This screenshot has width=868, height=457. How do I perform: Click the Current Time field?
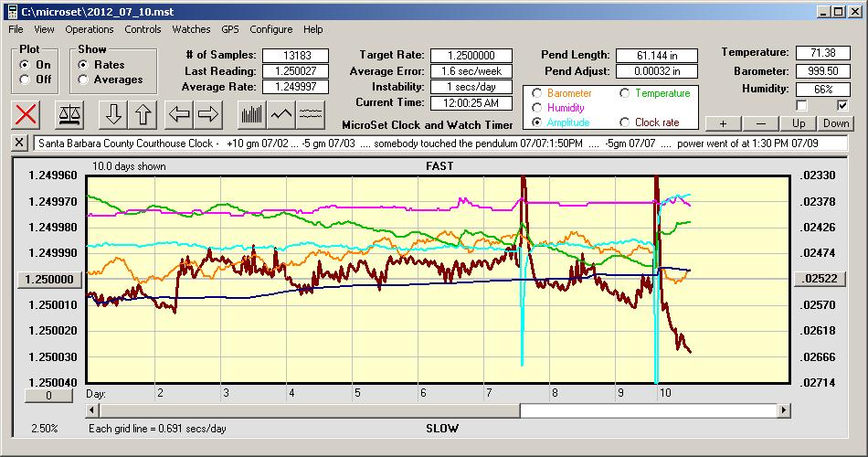click(471, 102)
